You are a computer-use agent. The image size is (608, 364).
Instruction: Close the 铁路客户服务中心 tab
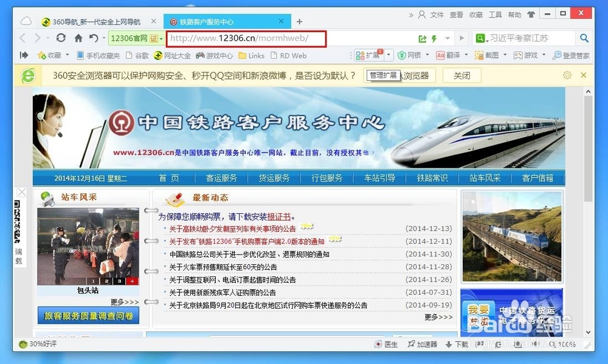[281, 21]
